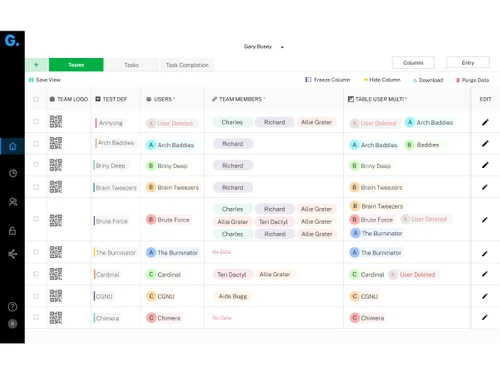Click Purge Data

click(472, 80)
